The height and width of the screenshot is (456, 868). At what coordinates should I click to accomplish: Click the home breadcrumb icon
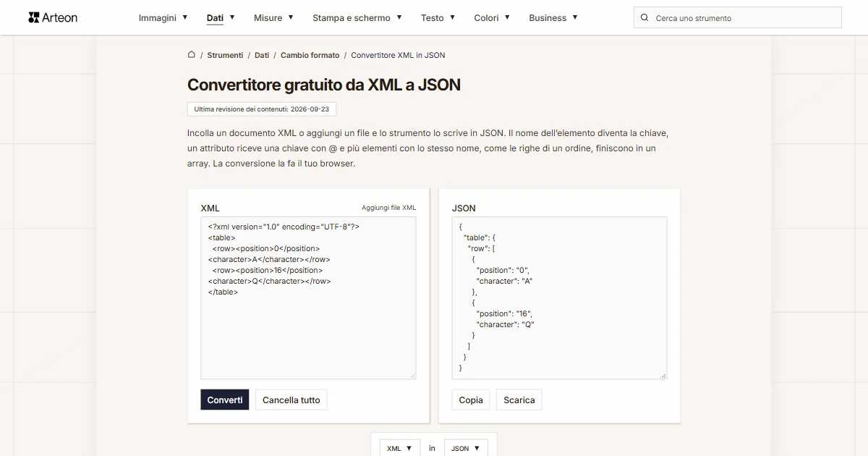tap(191, 55)
